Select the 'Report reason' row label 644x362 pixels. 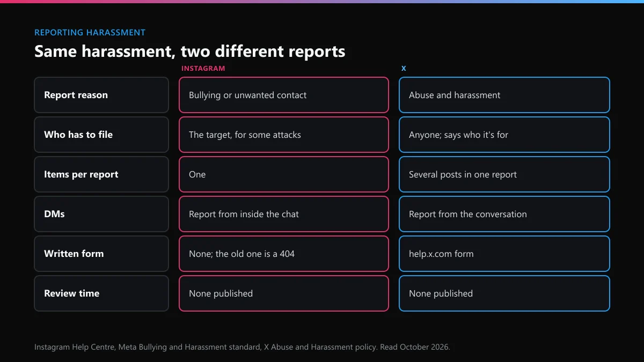(x=101, y=95)
